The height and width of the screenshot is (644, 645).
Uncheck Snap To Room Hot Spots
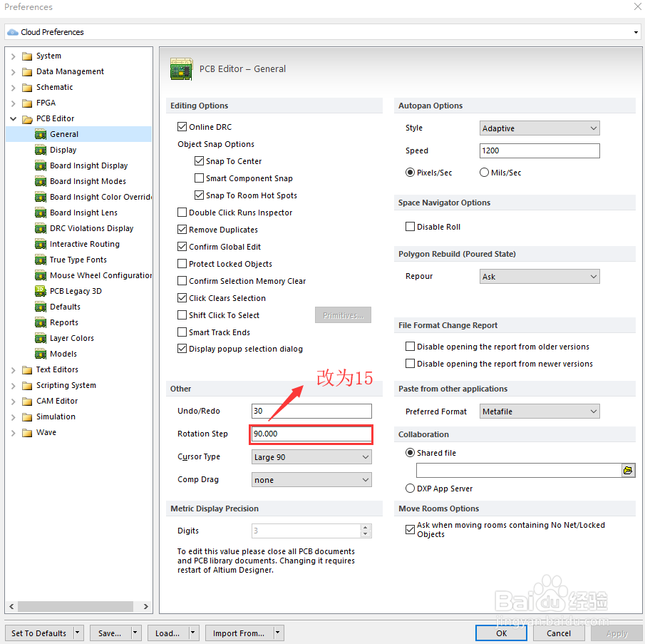click(199, 195)
